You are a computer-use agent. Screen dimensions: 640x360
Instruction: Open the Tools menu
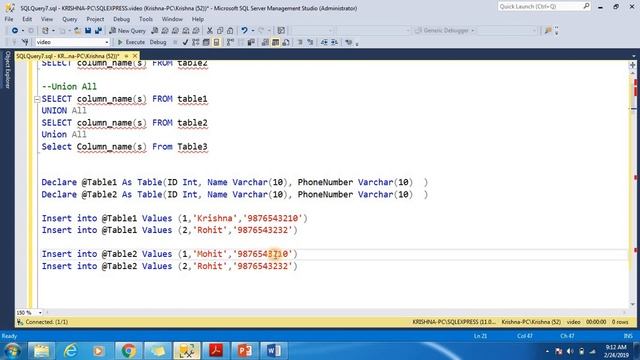coord(146,19)
